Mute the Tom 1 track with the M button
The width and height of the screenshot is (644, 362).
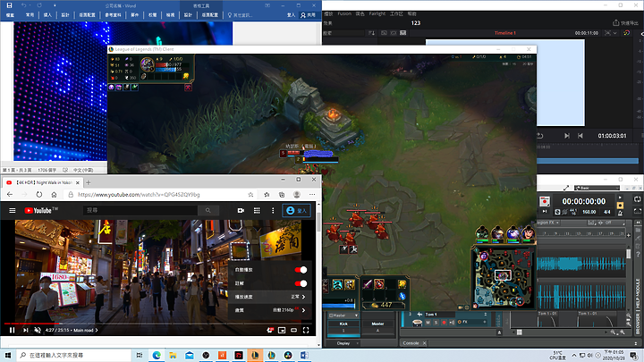pyautogui.click(x=428, y=323)
